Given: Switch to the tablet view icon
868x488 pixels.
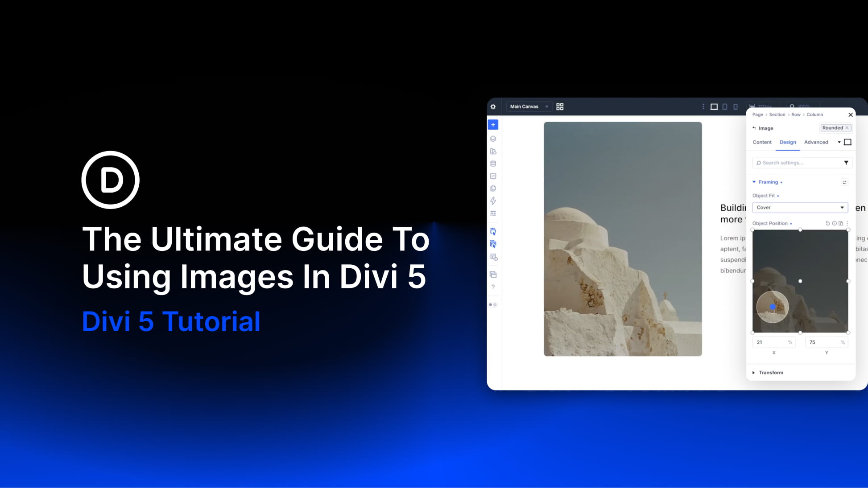Looking at the screenshot, I should tap(725, 107).
